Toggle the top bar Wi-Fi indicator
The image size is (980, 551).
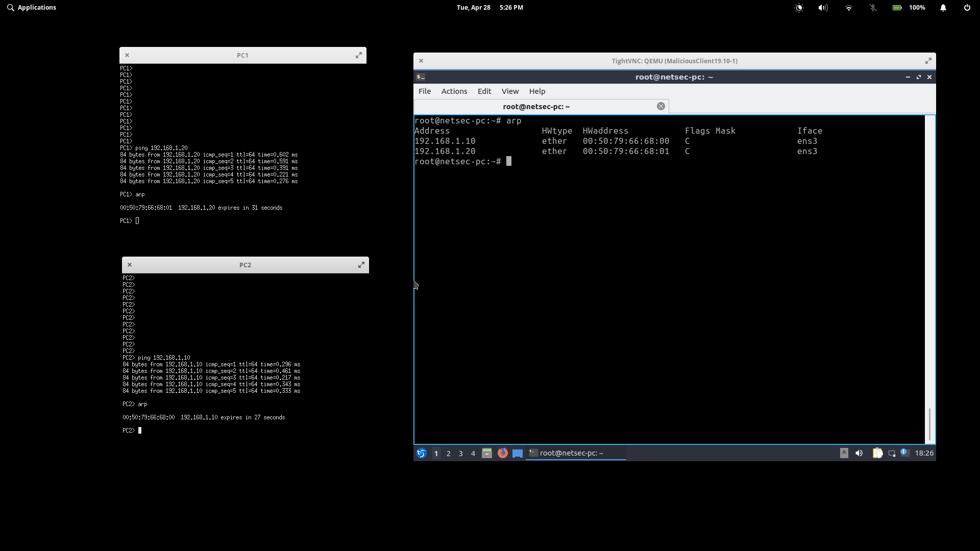[x=848, y=8]
